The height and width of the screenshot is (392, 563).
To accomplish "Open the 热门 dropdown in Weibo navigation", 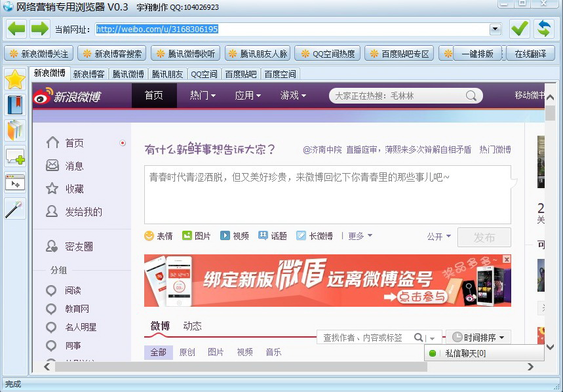I will tap(203, 96).
